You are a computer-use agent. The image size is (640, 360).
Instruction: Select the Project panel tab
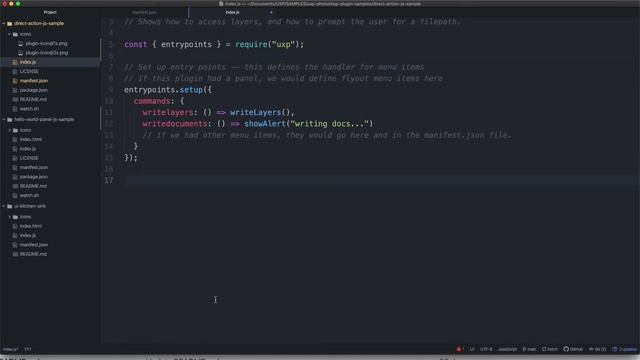pyautogui.click(x=50, y=13)
